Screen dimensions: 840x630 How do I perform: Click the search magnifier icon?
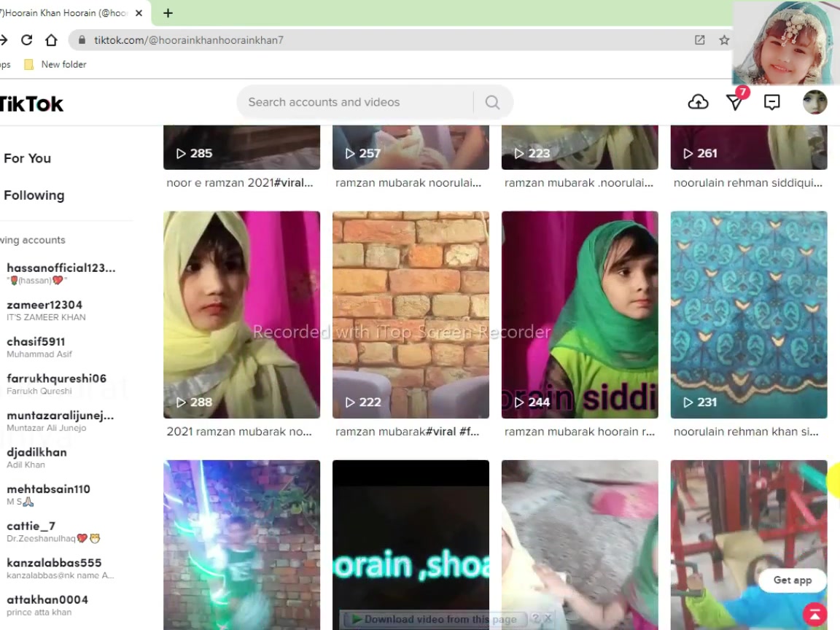pyautogui.click(x=492, y=102)
